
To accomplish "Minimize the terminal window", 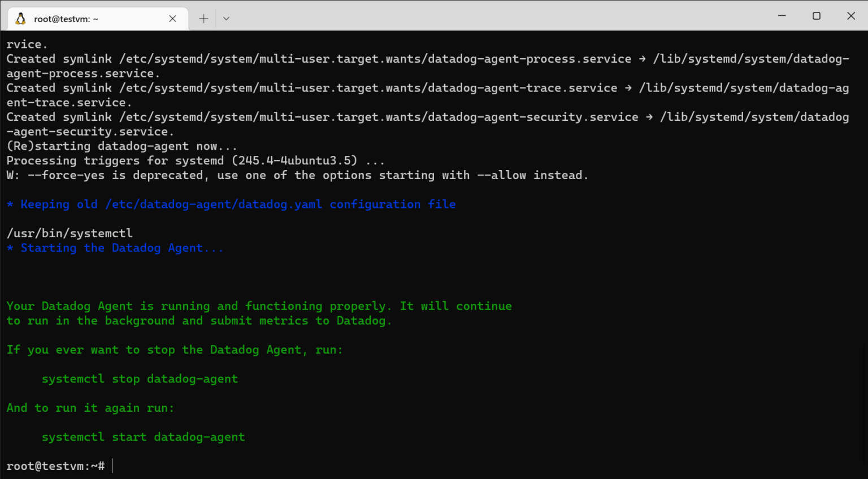I will [x=782, y=16].
